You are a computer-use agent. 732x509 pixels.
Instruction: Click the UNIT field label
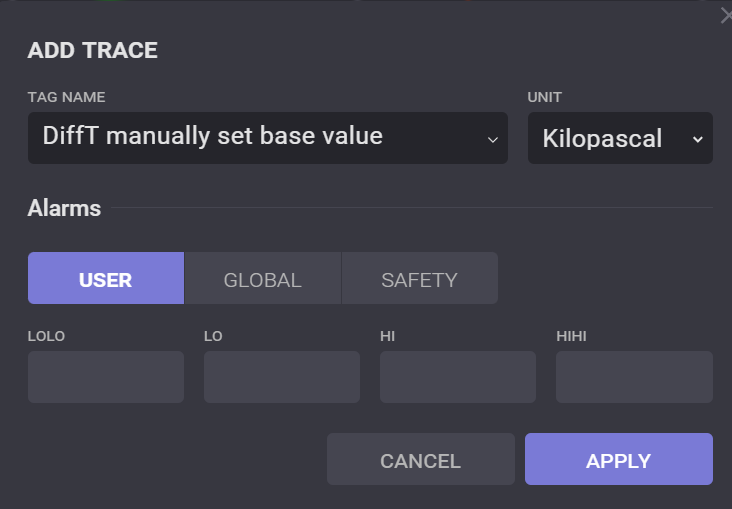(x=545, y=97)
